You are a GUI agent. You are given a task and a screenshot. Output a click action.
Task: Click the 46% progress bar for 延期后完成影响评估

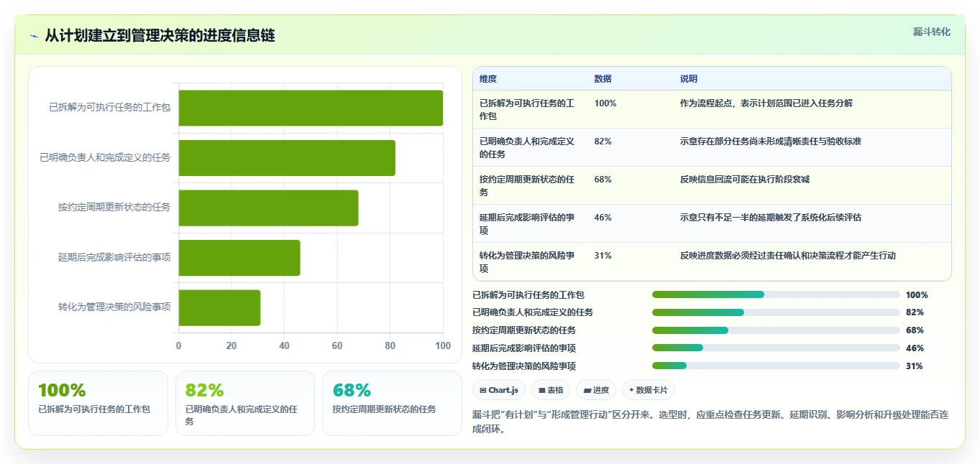776,348
